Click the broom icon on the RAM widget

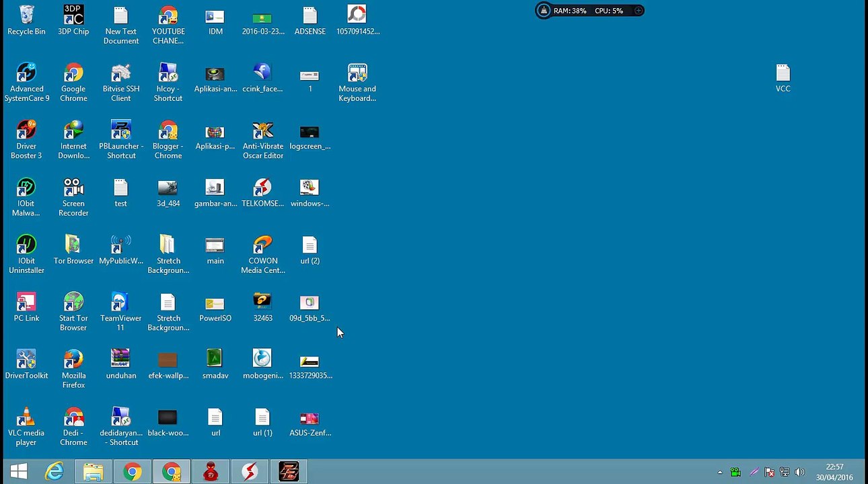click(x=544, y=10)
